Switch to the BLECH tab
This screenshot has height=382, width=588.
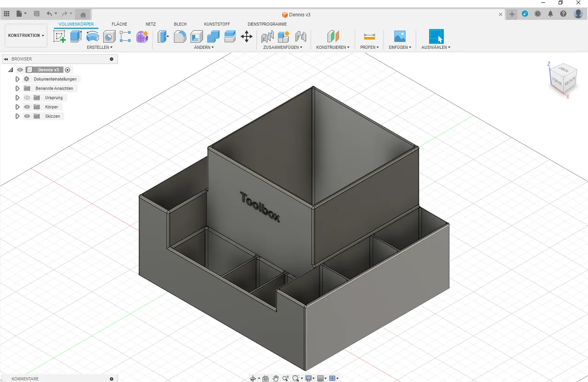[180, 24]
